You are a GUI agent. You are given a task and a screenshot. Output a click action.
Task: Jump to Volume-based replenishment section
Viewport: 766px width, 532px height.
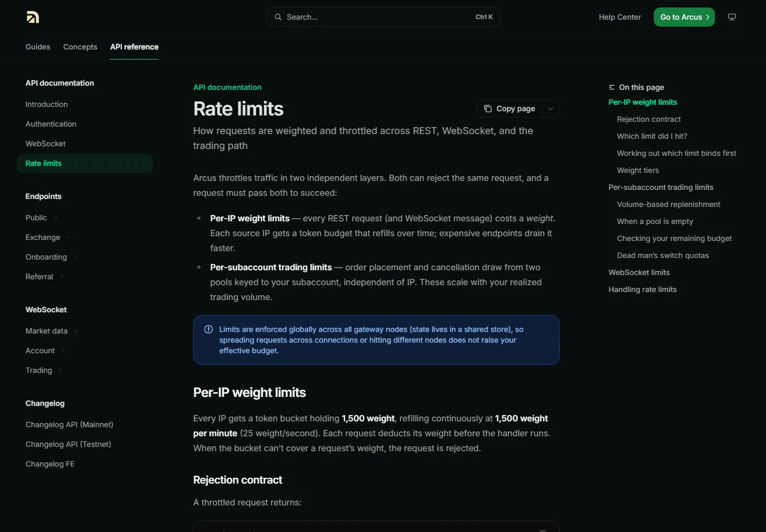(669, 204)
